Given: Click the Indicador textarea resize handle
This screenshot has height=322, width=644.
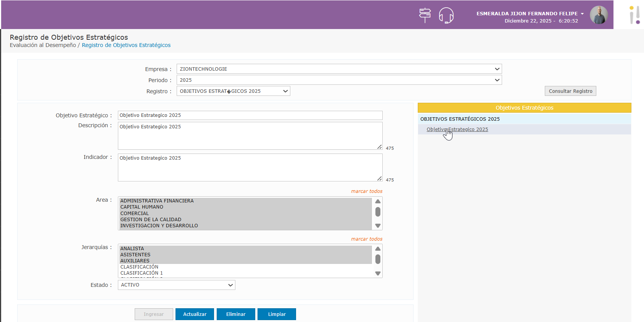Looking at the screenshot, I should [x=379, y=178].
